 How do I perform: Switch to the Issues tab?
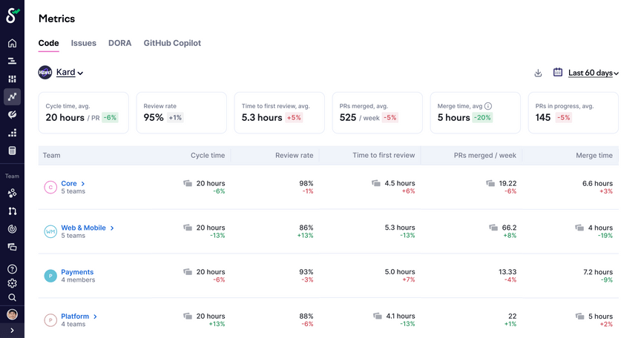coord(83,43)
